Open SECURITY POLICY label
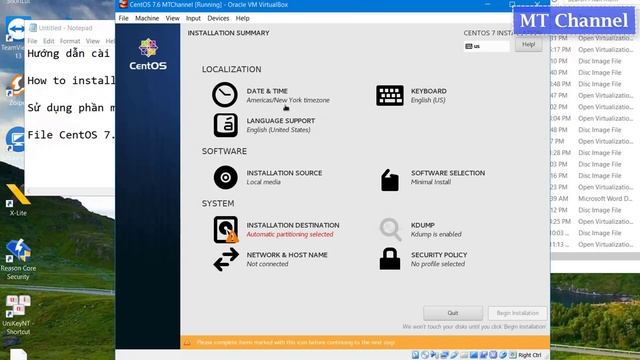This screenshot has width=640, height=360. tap(439, 255)
